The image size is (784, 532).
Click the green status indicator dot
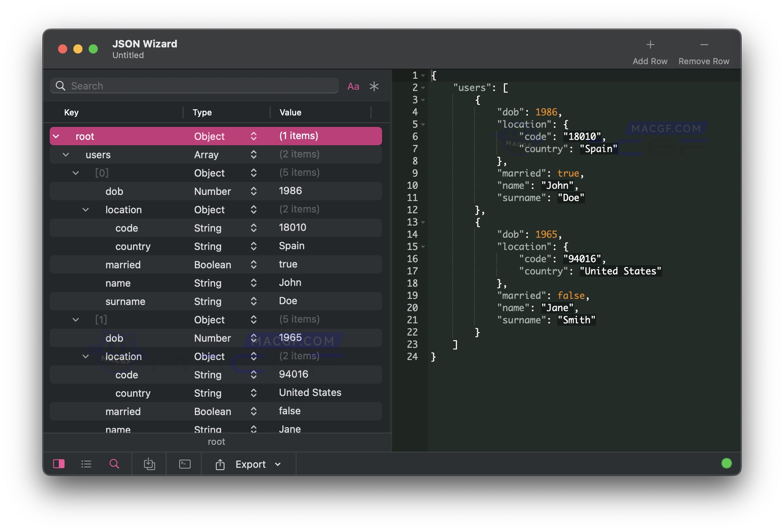pos(726,463)
